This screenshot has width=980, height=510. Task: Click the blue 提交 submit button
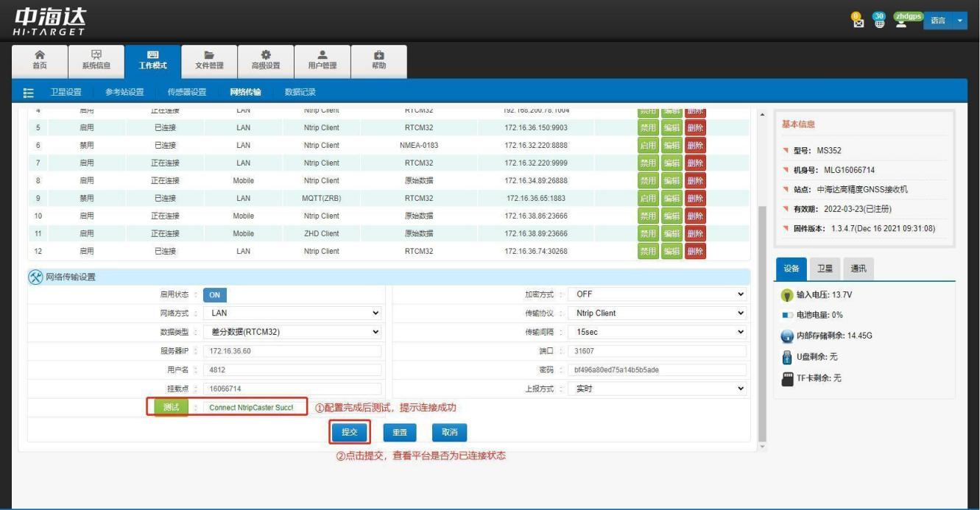[349, 433]
